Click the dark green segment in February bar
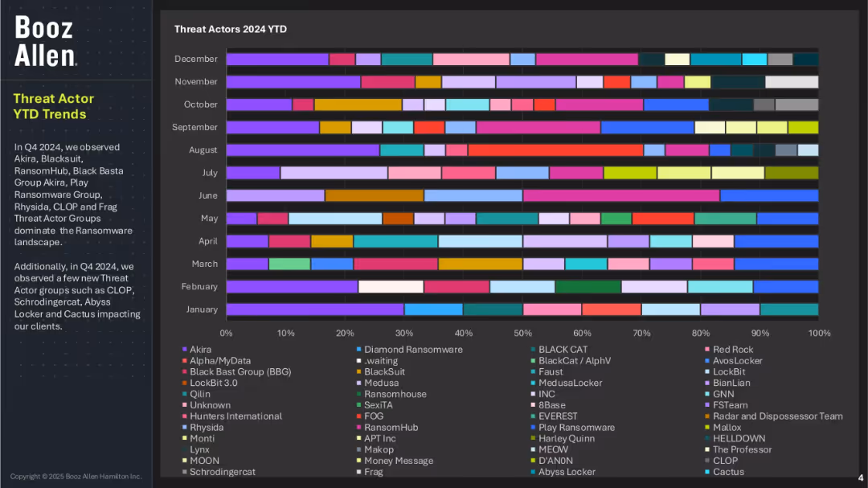868x488 pixels. tap(588, 286)
